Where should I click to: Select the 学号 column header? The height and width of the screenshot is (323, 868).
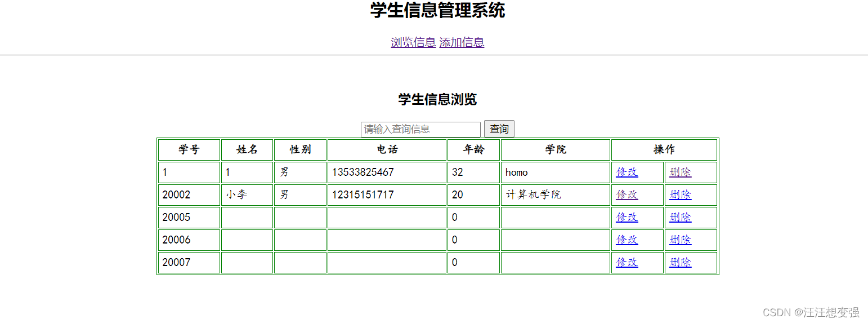pyautogui.click(x=189, y=149)
